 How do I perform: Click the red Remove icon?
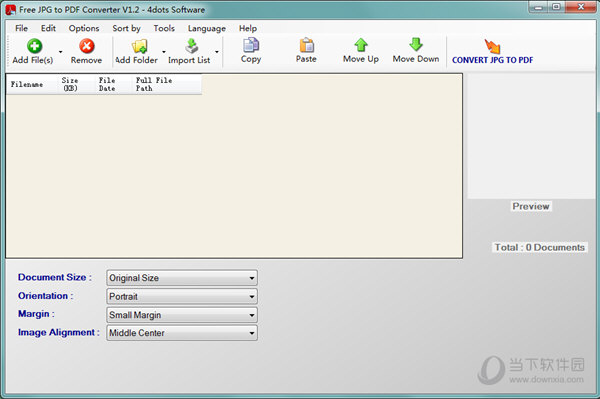point(87,46)
